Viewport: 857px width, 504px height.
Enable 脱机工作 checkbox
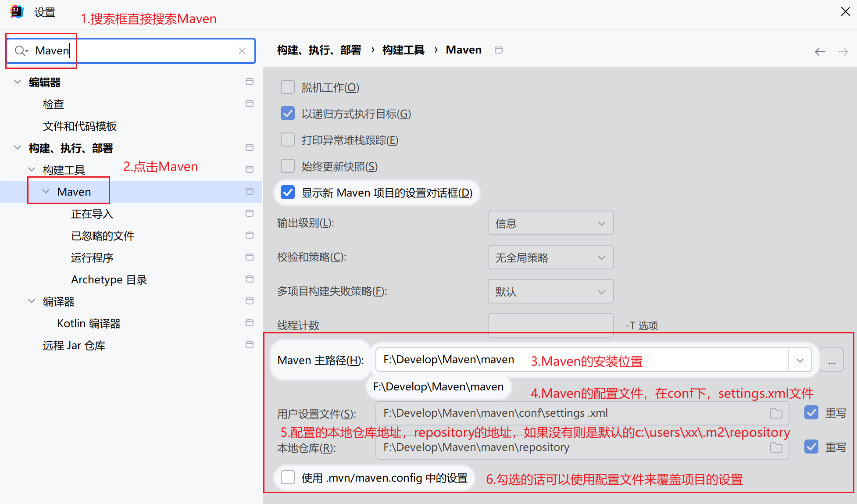coord(288,87)
